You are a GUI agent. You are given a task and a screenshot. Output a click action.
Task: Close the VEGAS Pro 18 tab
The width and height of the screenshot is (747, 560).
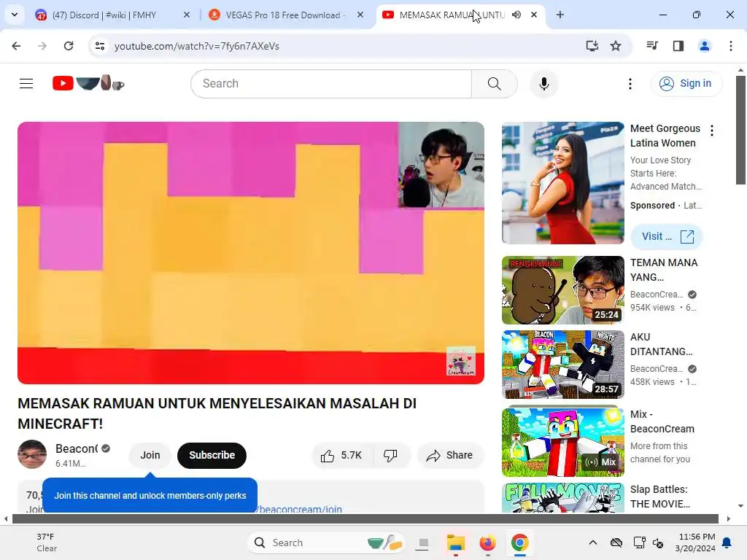(x=360, y=15)
